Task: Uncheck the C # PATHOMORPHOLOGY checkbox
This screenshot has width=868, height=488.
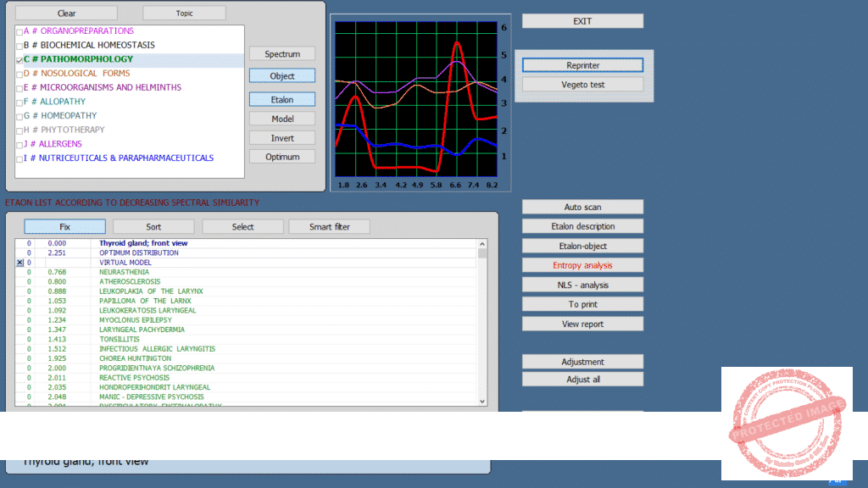Action: pyautogui.click(x=19, y=60)
